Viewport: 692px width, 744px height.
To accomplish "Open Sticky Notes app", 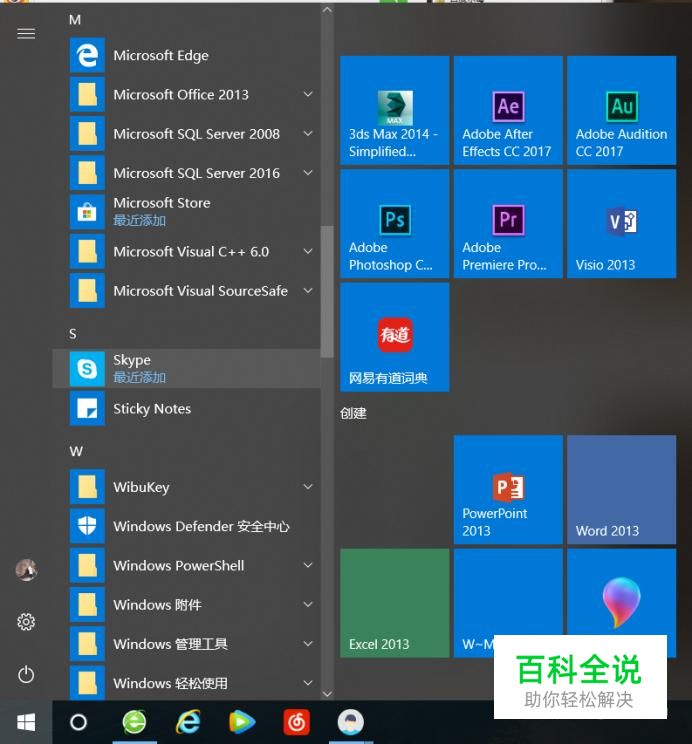I will click(186, 408).
